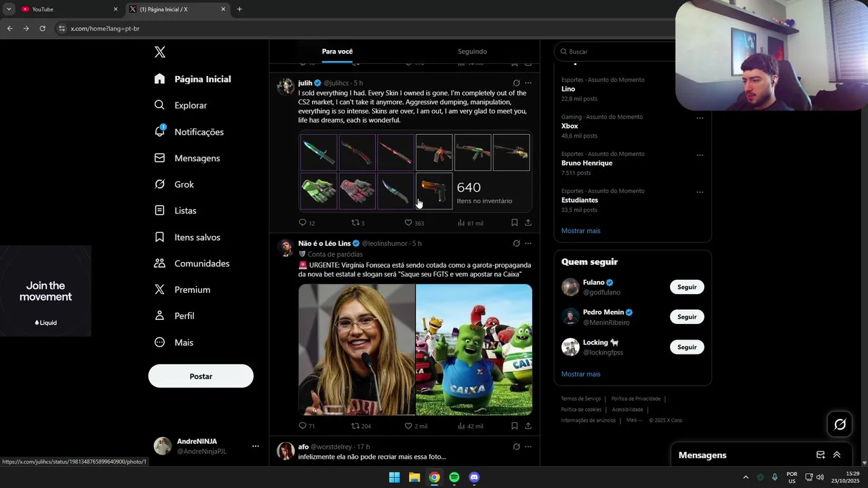Open more options on Léo Lins post
Screen dimensions: 868x488
528,243
